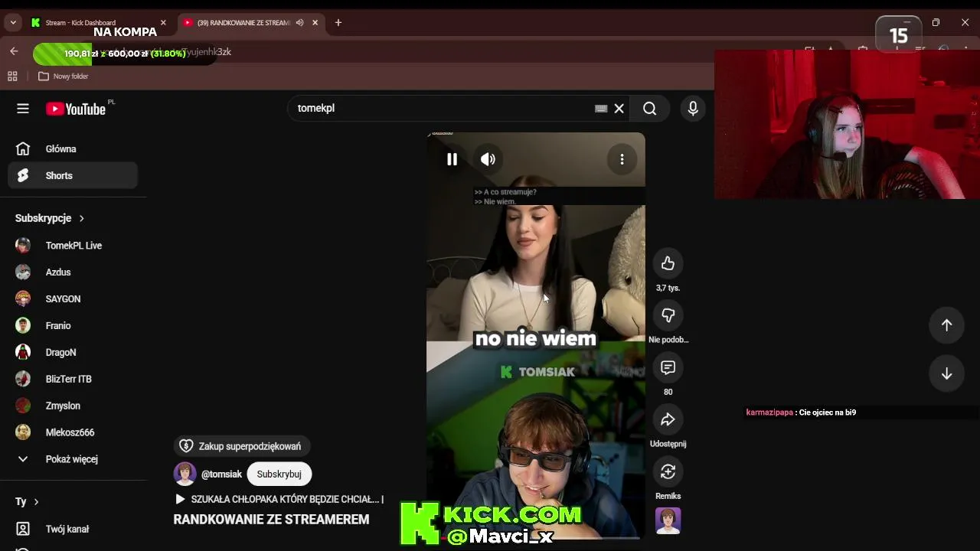Clear the search query with X

click(619, 109)
